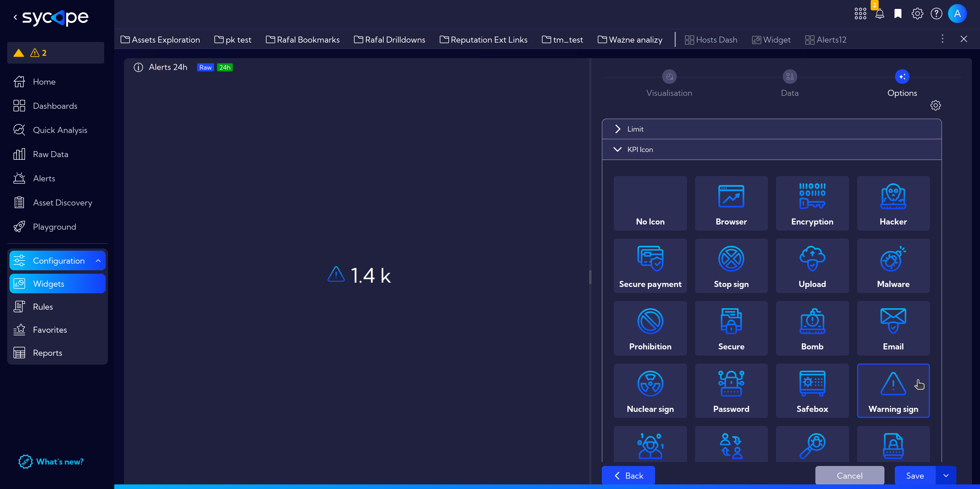
Task: Open Playground in the sidebar
Action: pyautogui.click(x=55, y=227)
